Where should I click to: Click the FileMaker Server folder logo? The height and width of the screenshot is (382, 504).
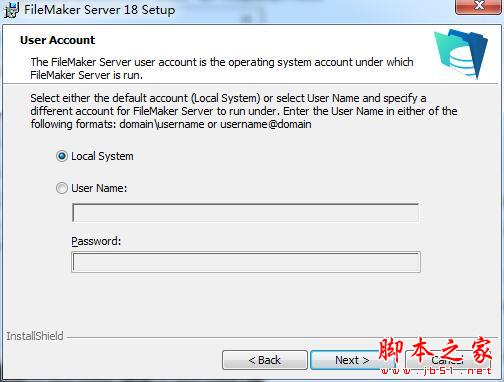click(x=461, y=53)
